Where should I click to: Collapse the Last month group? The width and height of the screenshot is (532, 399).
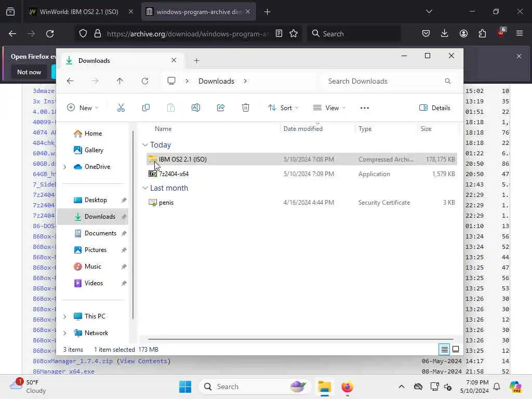click(145, 188)
